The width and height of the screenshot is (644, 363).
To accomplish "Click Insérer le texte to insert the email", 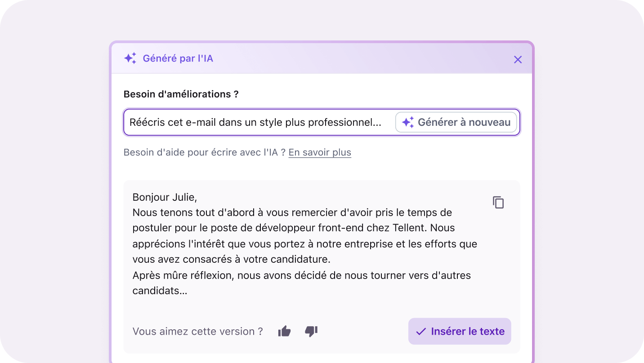I will coord(459,331).
